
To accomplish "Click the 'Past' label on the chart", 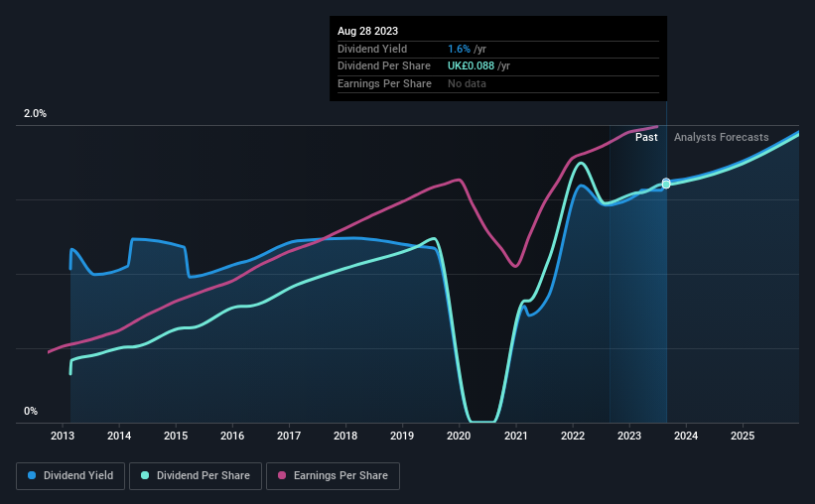I will pyautogui.click(x=646, y=137).
